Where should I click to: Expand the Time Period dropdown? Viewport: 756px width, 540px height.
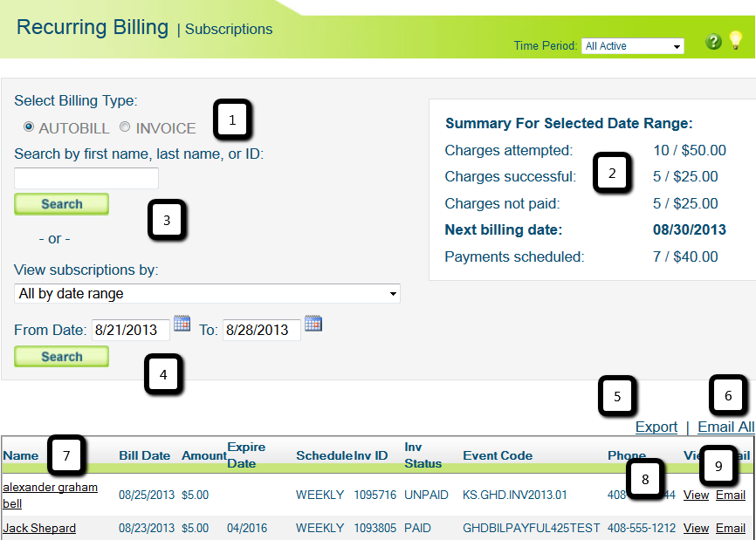(632, 46)
